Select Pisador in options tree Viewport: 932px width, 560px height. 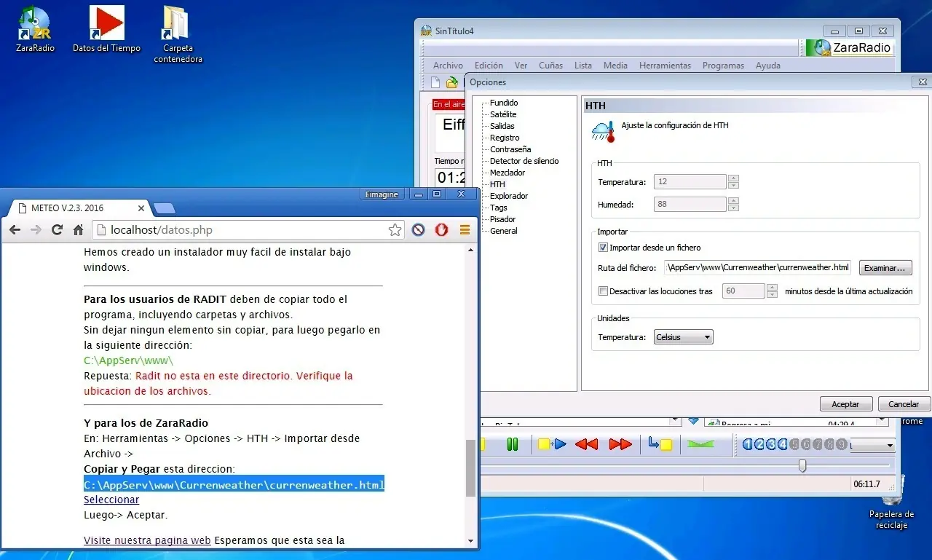click(x=502, y=219)
